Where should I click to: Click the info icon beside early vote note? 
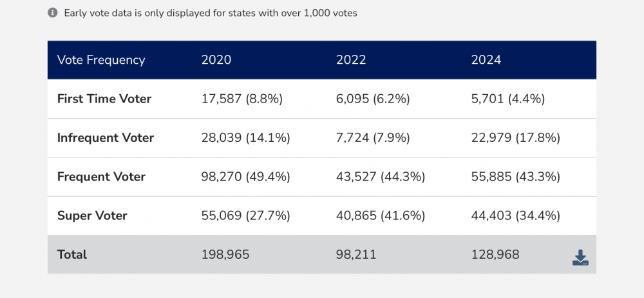coord(53,12)
